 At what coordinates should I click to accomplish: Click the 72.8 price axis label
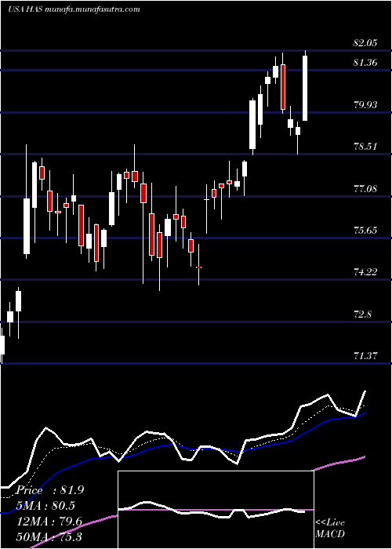(x=362, y=314)
